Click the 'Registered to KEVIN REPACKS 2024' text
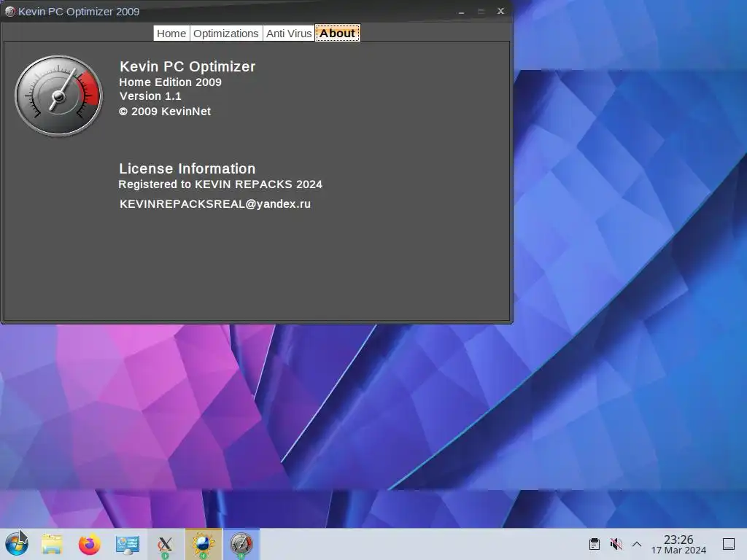747x560 pixels. coord(220,184)
